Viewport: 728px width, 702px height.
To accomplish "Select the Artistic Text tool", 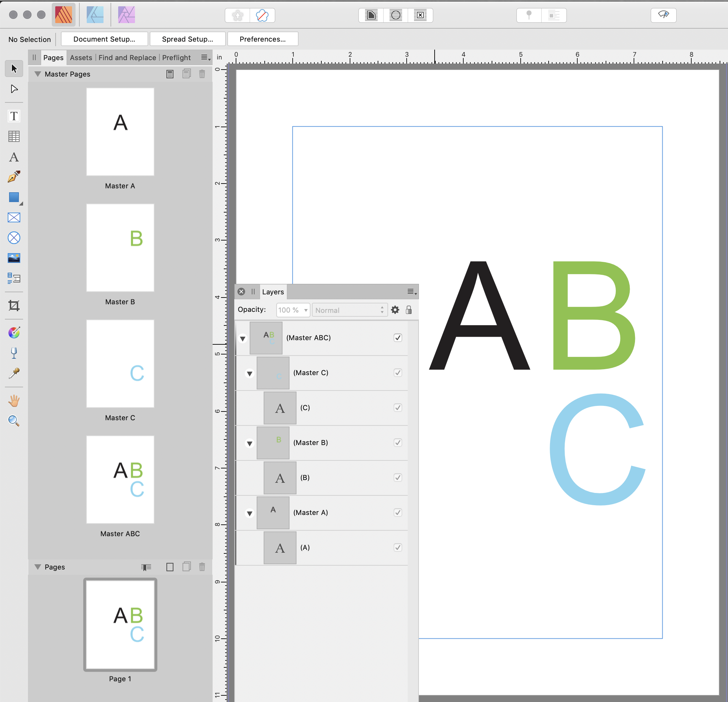I will click(14, 157).
